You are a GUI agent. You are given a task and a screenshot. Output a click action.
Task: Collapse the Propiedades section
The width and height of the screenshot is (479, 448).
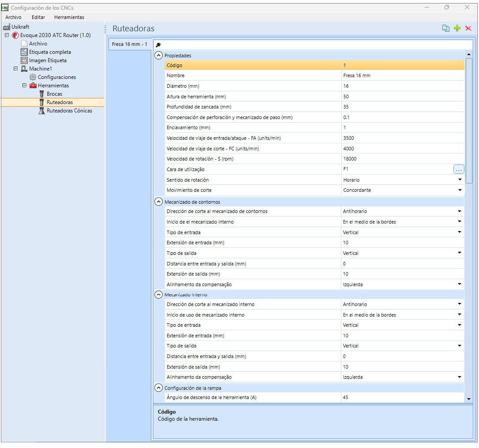tap(158, 55)
